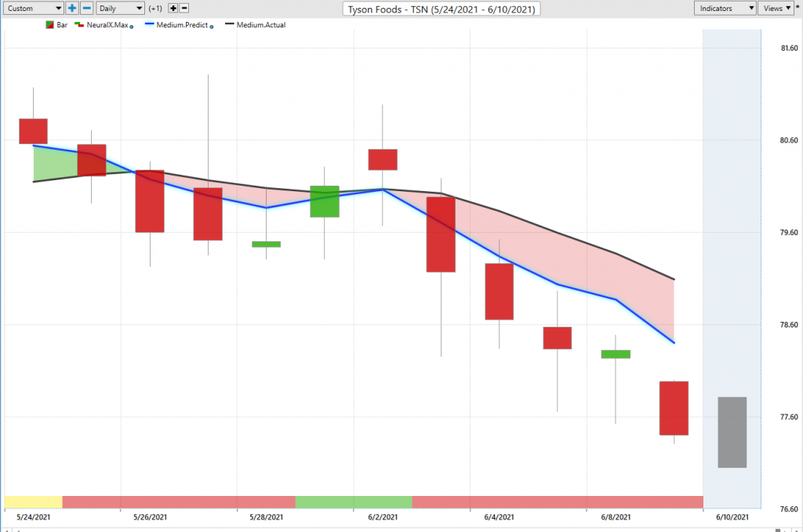Click the Bar legend icon
The image size is (803, 532).
[x=49, y=24]
